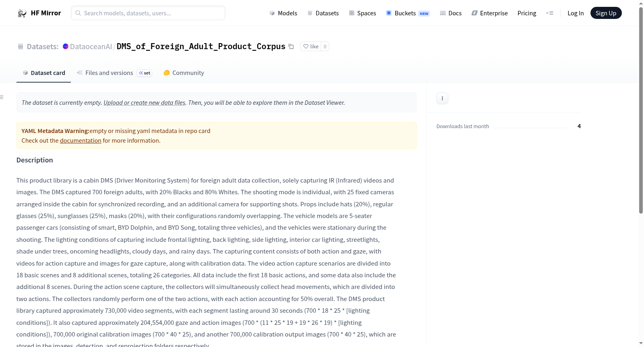Viewport: 644px width, 347px height.
Task: Click Log In
Action: [576, 13]
